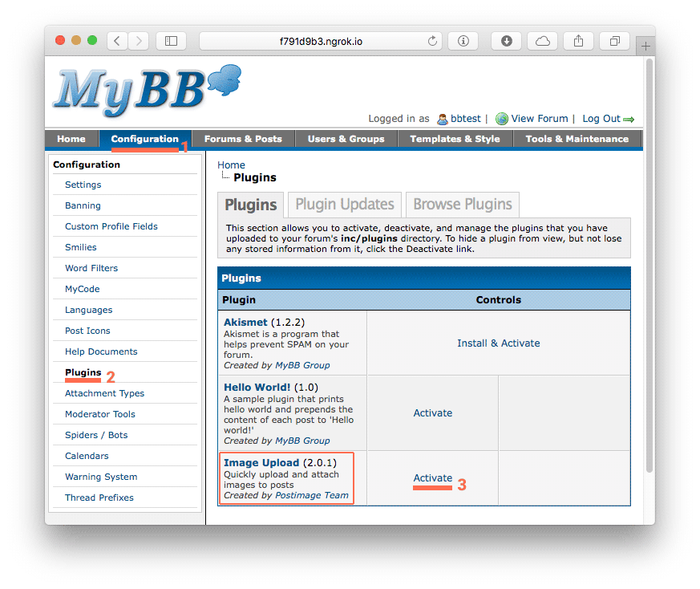Click the Log Out arrow icon
This screenshot has width=700, height=589.
(629, 119)
